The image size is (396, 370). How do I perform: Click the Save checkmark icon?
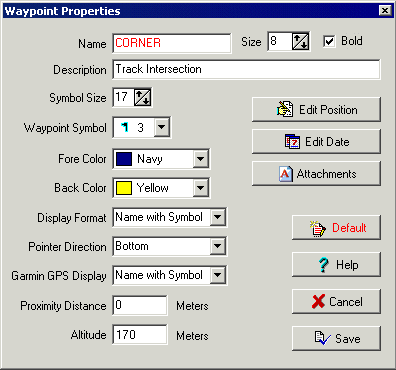click(x=323, y=338)
